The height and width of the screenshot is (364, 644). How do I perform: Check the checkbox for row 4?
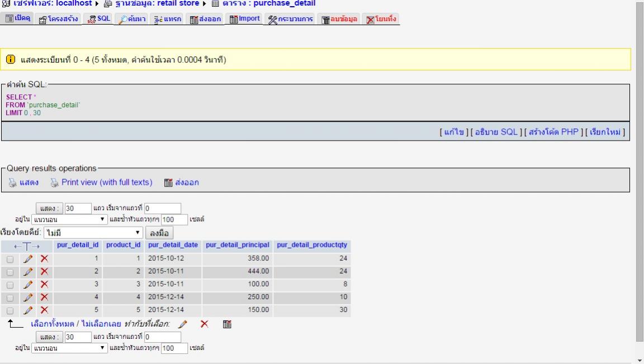coord(10,298)
